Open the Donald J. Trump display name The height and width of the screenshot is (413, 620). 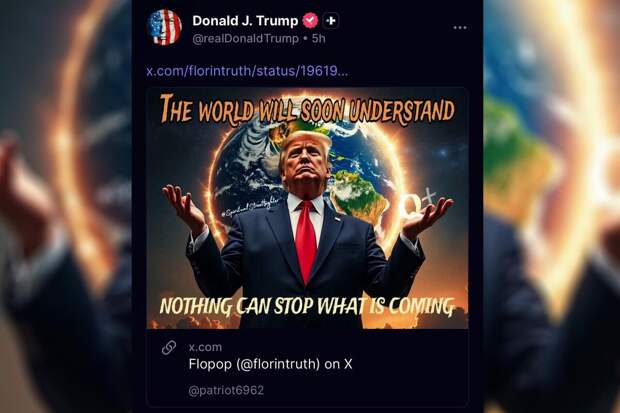(x=245, y=21)
